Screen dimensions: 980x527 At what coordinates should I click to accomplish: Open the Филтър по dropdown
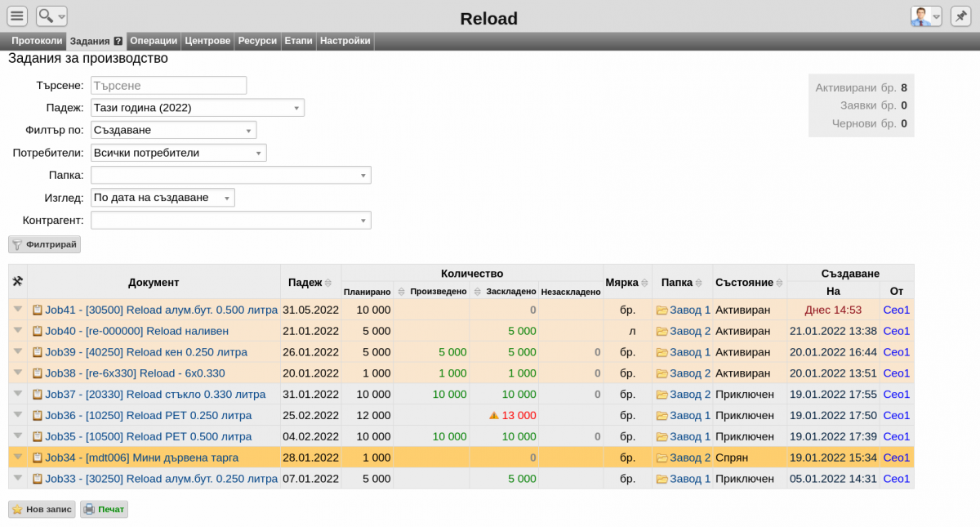(174, 130)
